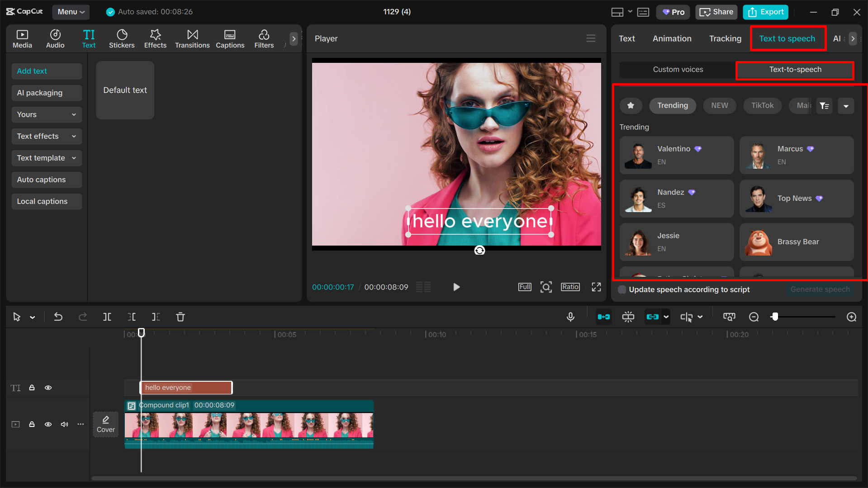
Task: Hide the text track using eye icon
Action: point(48,388)
